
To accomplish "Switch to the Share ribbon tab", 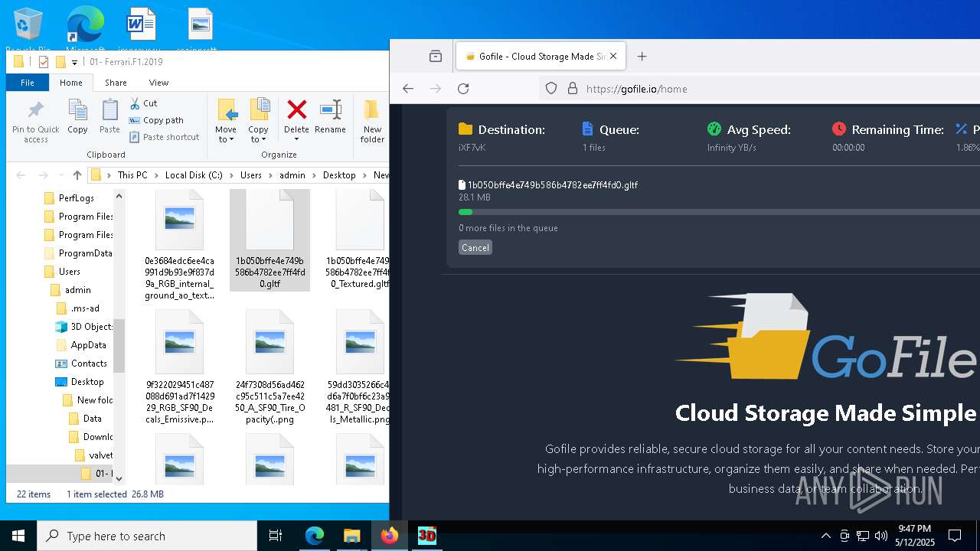I will click(116, 83).
